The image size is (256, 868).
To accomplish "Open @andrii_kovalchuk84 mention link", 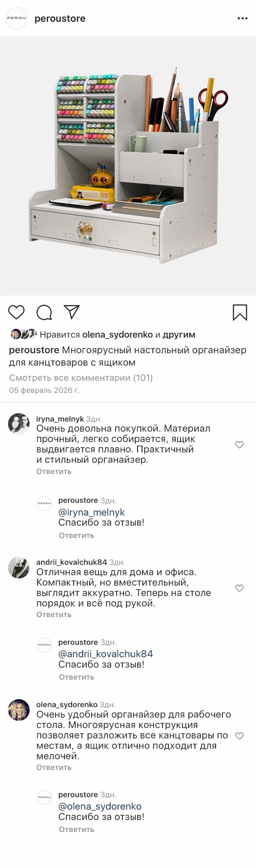I will pos(106,654).
